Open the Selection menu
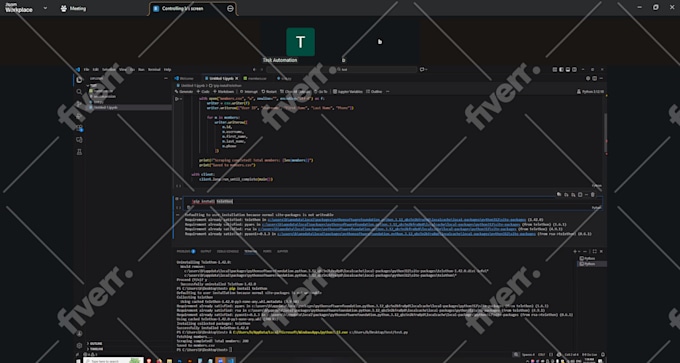The width and height of the screenshot is (680, 363). pyautogui.click(x=109, y=69)
